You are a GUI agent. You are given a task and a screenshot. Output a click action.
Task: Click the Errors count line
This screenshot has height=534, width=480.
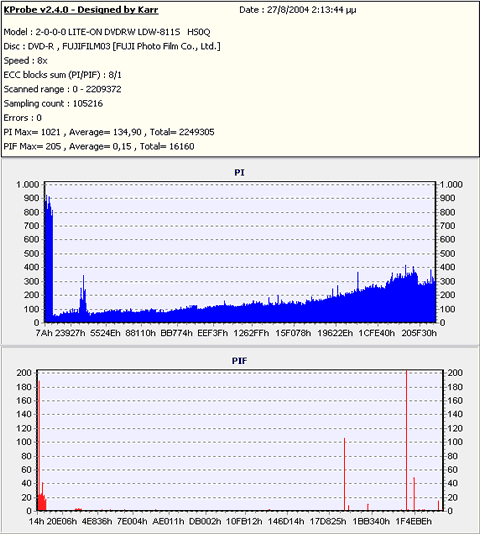22,118
